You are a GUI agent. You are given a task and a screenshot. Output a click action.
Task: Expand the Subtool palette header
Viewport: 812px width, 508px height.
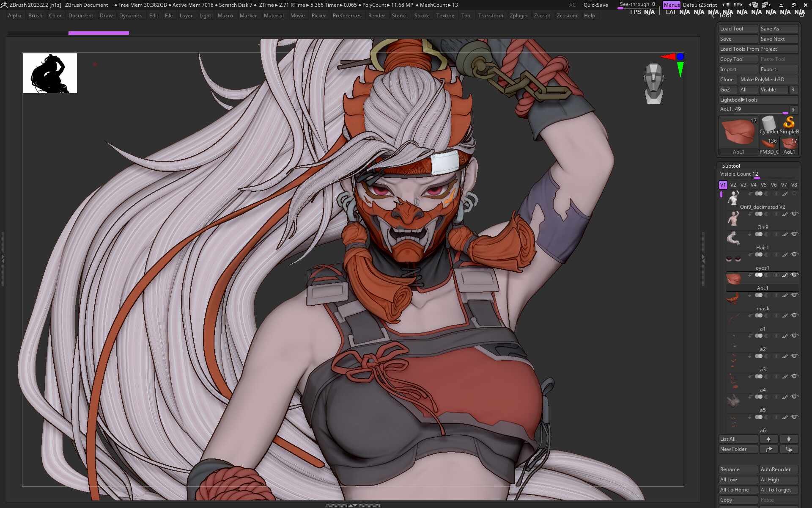731,166
